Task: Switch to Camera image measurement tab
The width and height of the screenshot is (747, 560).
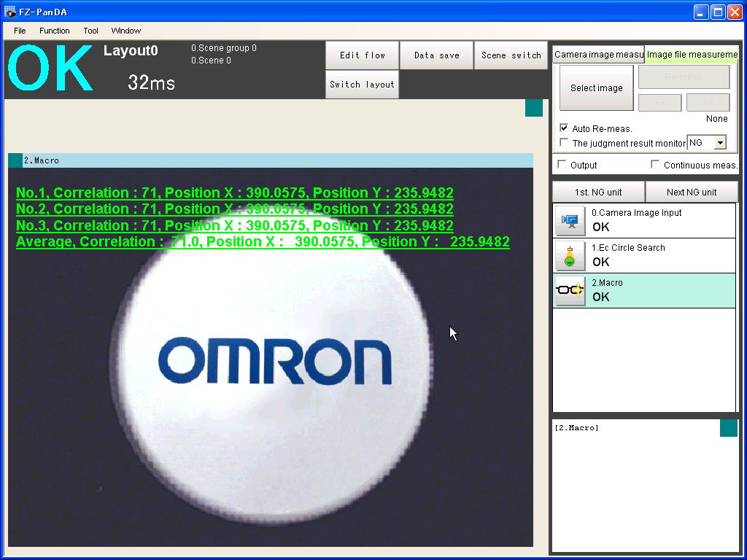Action: tap(598, 54)
